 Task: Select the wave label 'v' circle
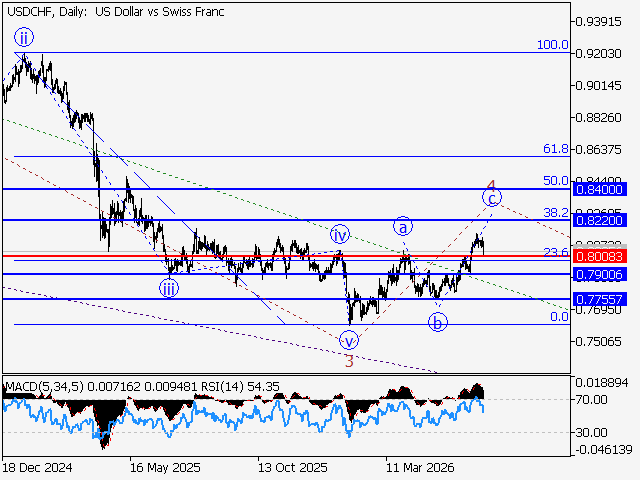click(349, 340)
